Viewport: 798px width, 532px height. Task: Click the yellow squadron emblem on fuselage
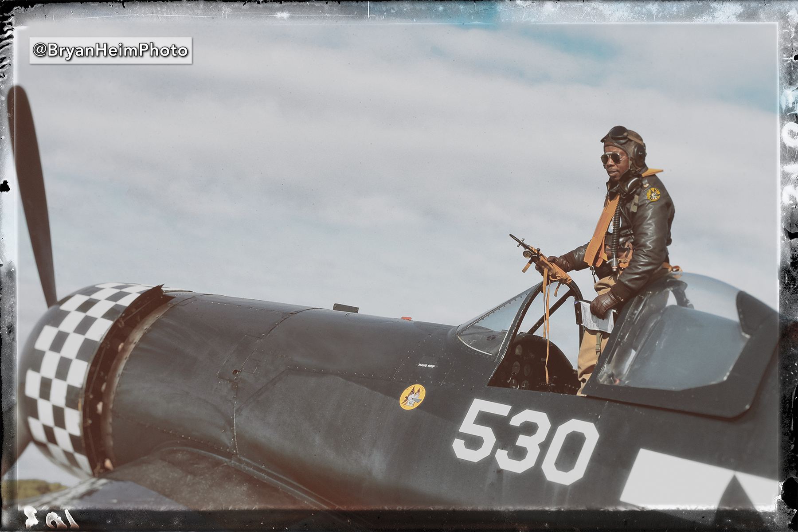(x=412, y=396)
